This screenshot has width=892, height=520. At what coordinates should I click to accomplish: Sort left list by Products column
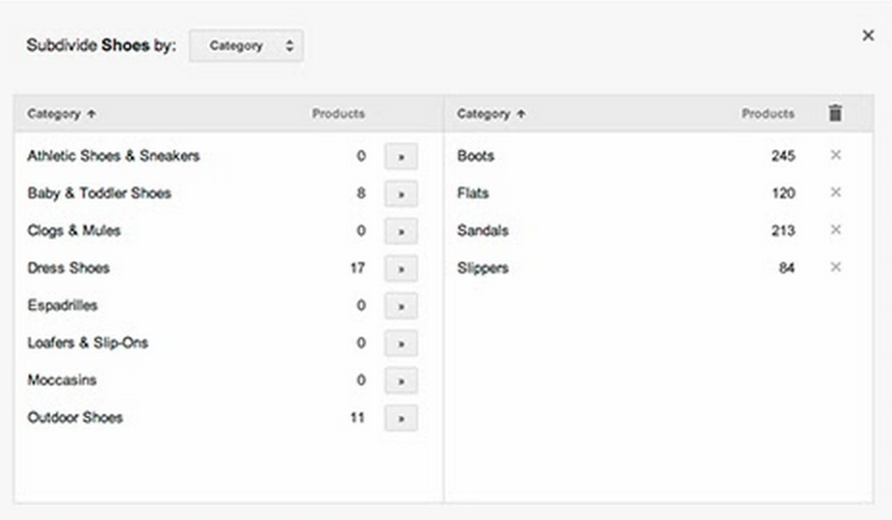[x=338, y=114]
